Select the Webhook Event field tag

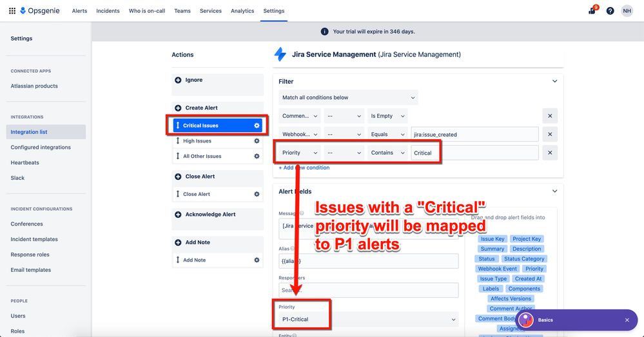pyautogui.click(x=498, y=269)
